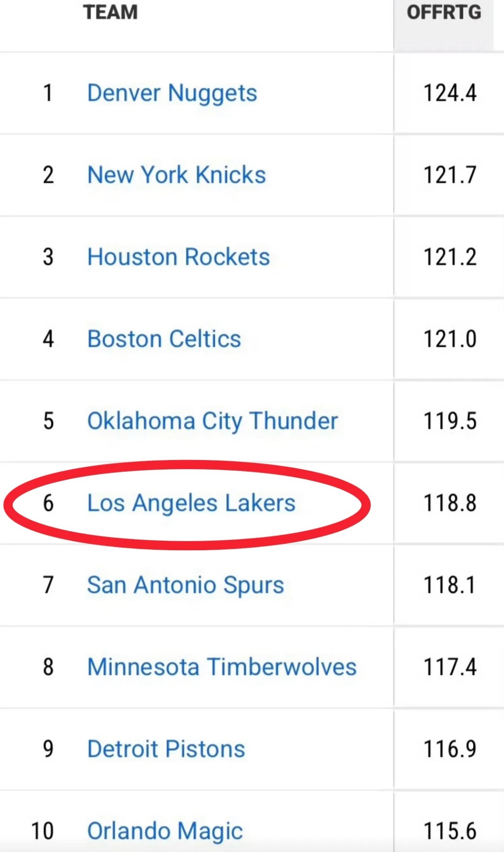504x852 pixels.
Task: Click the Detroit Pistons link
Action: tap(166, 749)
